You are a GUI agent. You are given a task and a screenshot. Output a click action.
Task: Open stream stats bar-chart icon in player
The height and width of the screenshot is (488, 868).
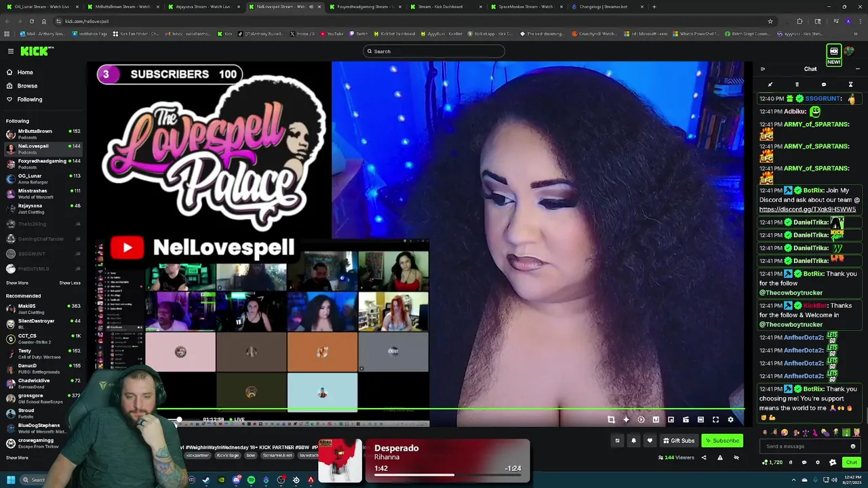click(x=656, y=420)
